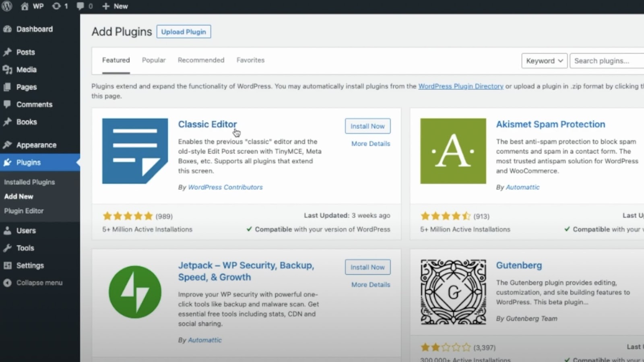The width and height of the screenshot is (644, 362).
Task: Click the Tools menu label
Action: pos(25,248)
